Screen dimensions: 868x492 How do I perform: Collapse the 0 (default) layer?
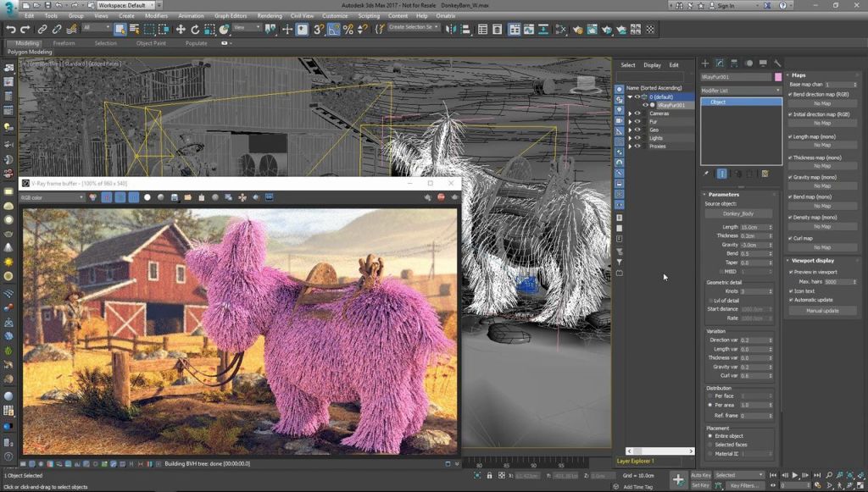point(630,97)
